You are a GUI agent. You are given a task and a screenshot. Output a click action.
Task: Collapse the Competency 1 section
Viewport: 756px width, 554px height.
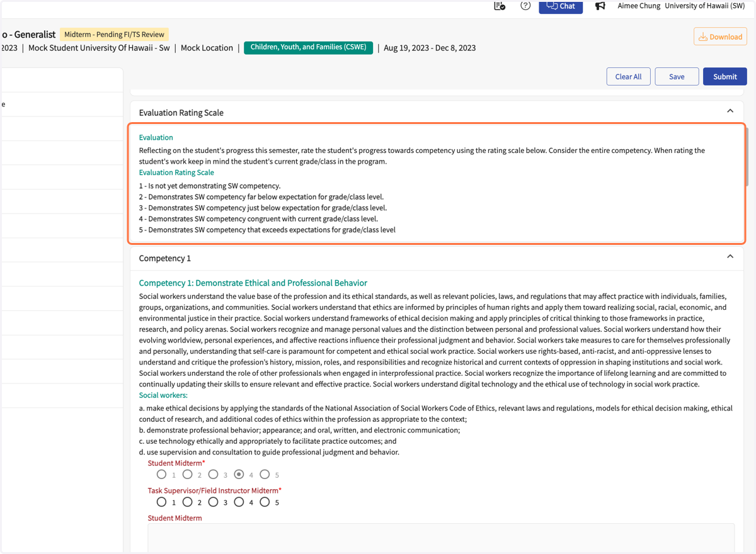click(x=730, y=257)
